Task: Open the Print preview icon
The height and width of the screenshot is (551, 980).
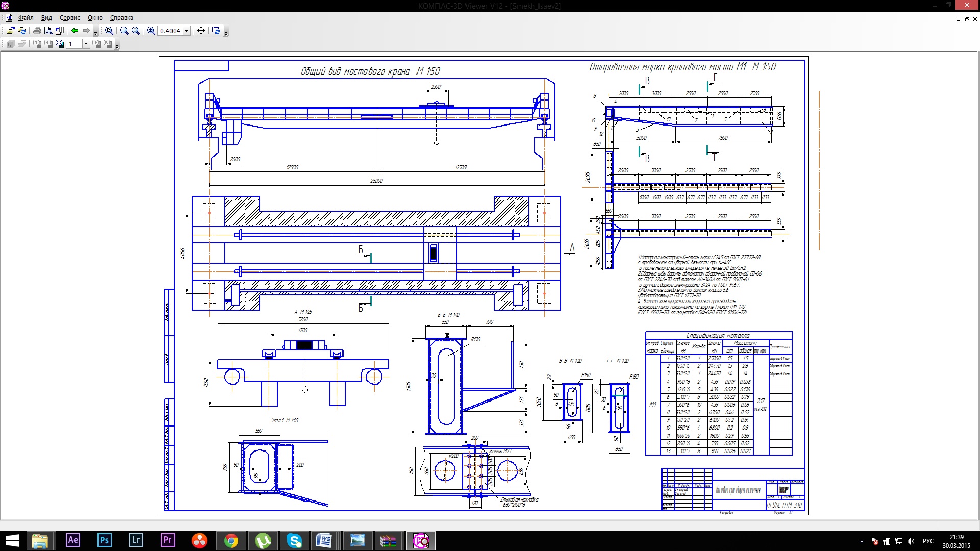Action: coord(48,31)
